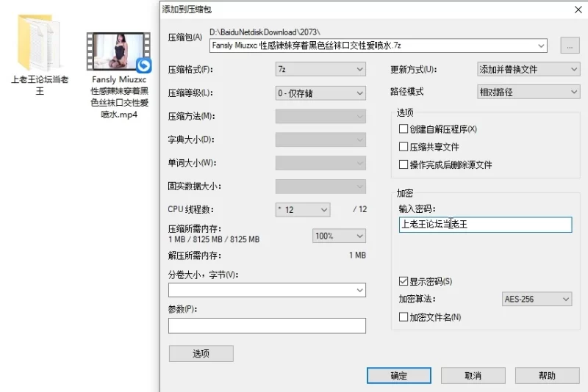Enable the 创建自解压程序 checkbox

(x=404, y=128)
